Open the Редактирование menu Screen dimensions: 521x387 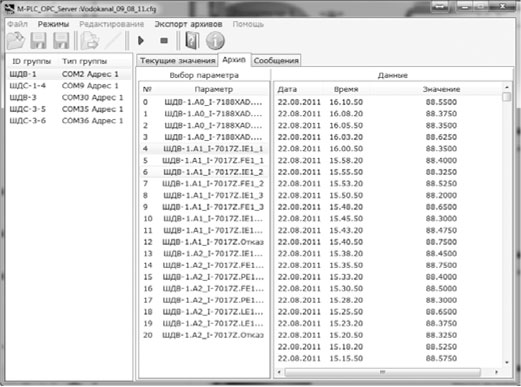tap(112, 24)
